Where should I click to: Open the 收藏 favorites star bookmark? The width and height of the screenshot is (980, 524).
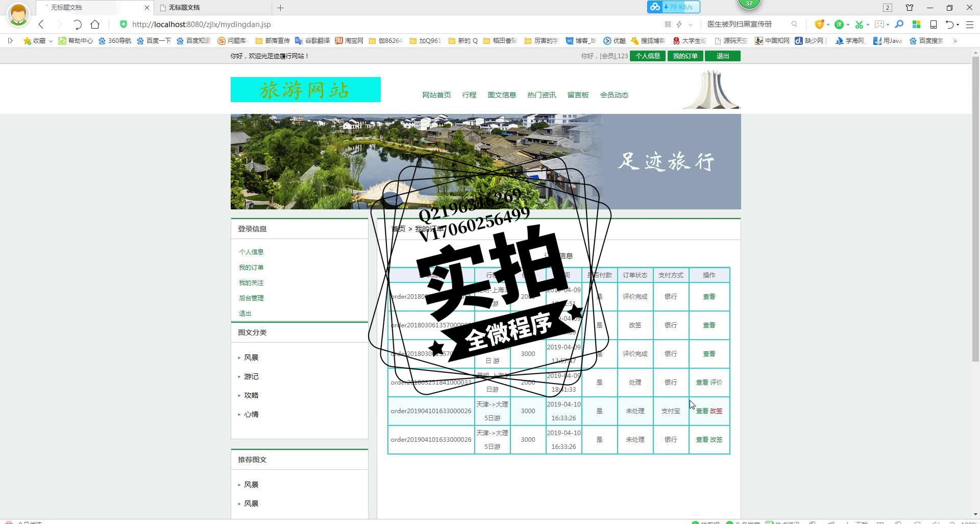click(34, 40)
